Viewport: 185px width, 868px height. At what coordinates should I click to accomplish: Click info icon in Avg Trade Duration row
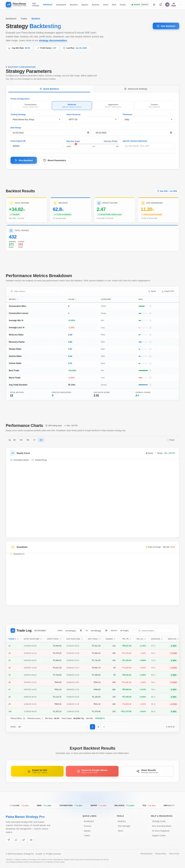pyautogui.click(x=150, y=384)
